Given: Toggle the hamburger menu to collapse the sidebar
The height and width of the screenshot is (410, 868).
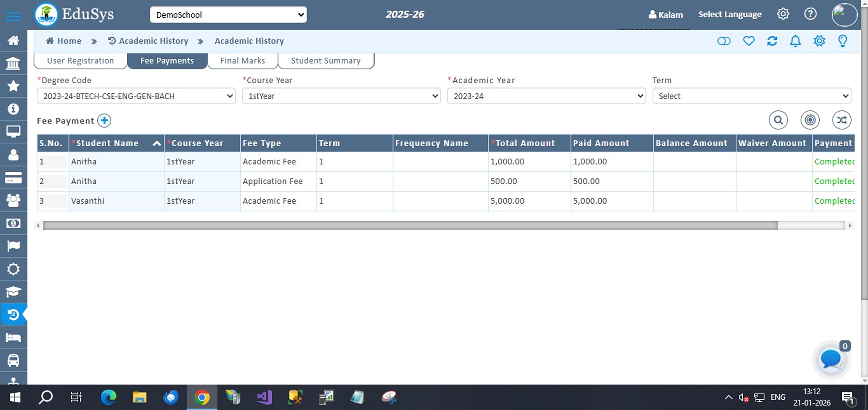Looking at the screenshot, I should point(13,16).
